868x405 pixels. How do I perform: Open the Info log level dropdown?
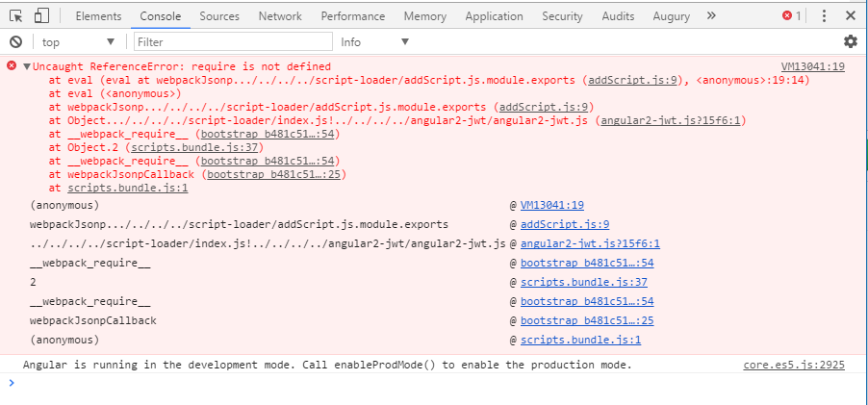[x=374, y=42]
